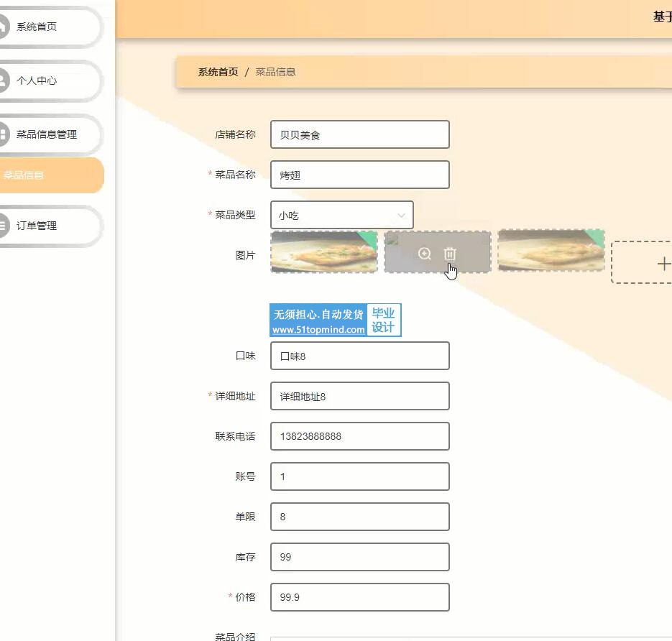
Task: Click 菜品信息 breadcrumb text
Action: (x=275, y=72)
